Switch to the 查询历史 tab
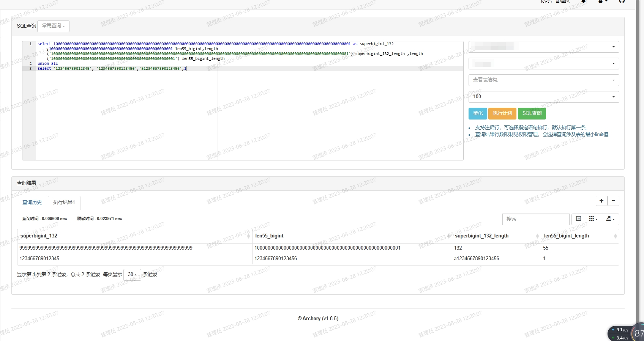Image resolution: width=644 pixels, height=341 pixels. click(32, 202)
